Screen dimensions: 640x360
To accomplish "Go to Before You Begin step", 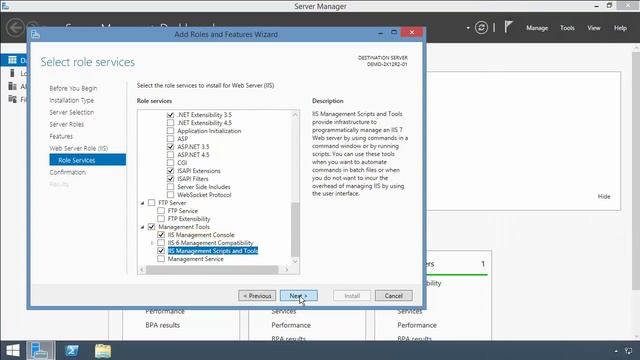I will tap(73, 88).
